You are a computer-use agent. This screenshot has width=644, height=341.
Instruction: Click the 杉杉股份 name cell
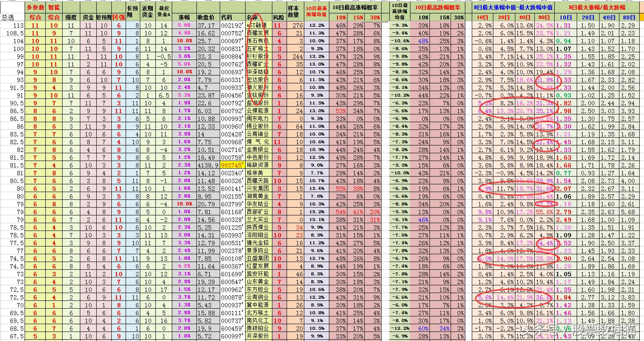click(258, 57)
